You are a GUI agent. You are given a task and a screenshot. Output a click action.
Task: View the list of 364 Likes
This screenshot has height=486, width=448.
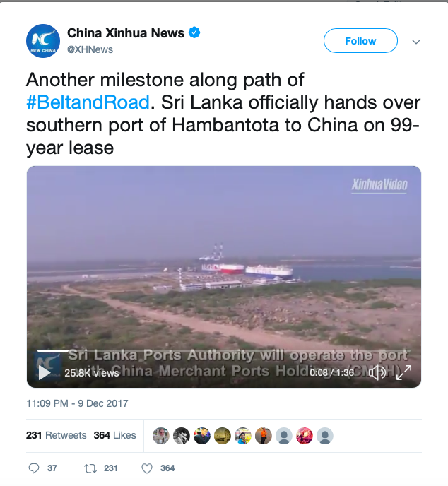coord(114,435)
